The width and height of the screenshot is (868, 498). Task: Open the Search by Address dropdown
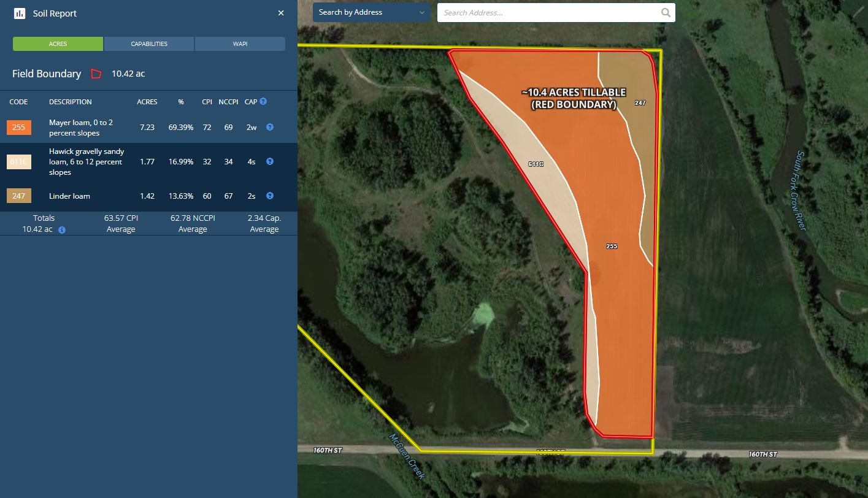pos(371,12)
